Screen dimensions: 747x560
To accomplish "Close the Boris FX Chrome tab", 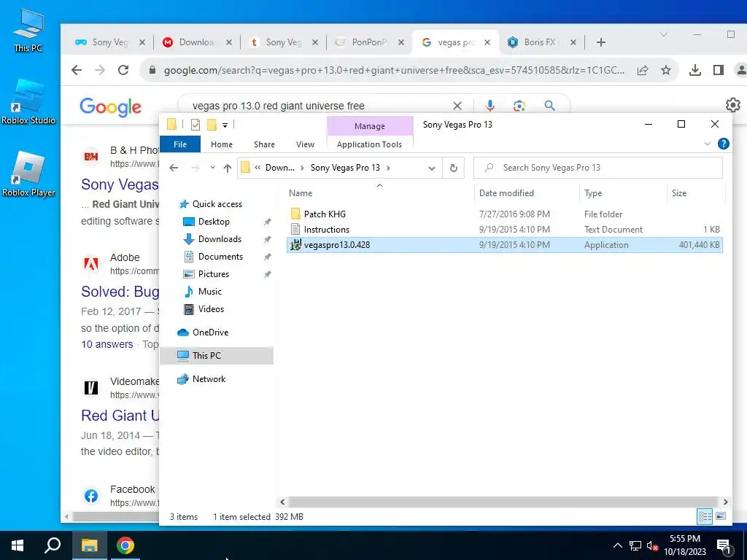I will [x=573, y=42].
